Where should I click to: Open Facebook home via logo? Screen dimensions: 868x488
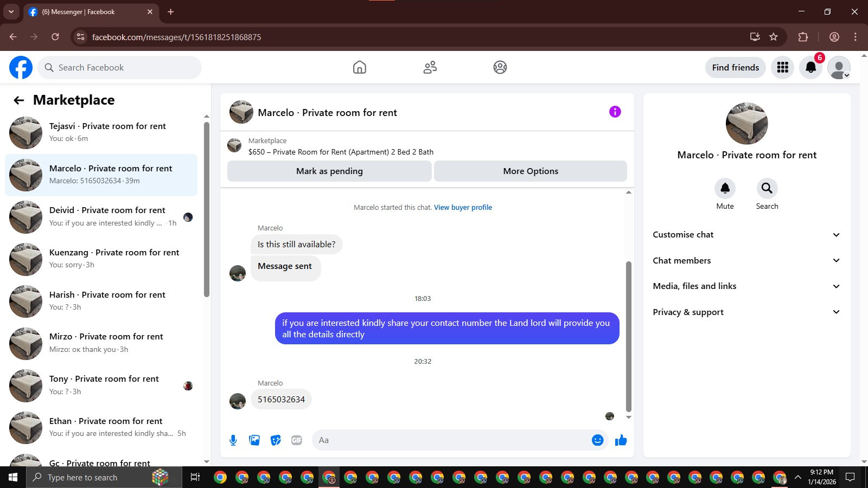pyautogui.click(x=21, y=67)
